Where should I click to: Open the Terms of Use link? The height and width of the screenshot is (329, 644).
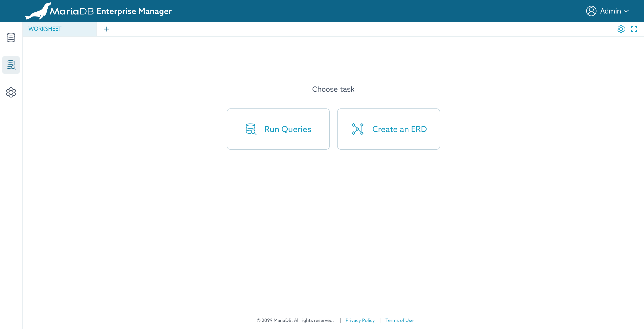pos(399,320)
